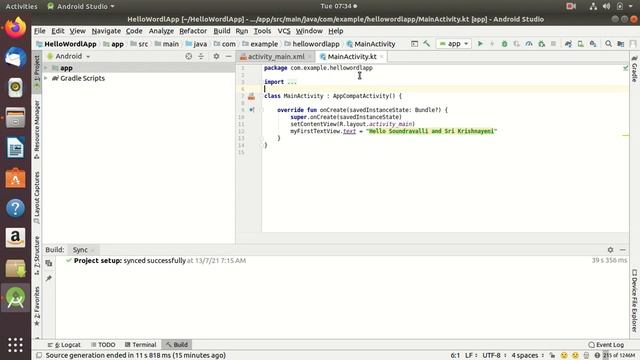Hide the Project panel with minus icon
Viewport: 640px width, 360px height.
(229, 56)
